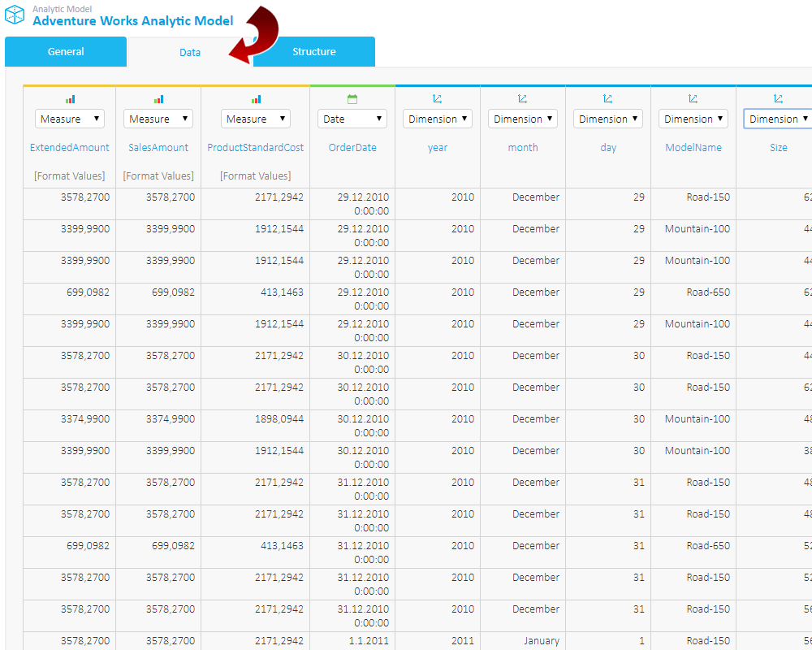Select the Data tab
This screenshot has width=812, height=650.
(189, 52)
